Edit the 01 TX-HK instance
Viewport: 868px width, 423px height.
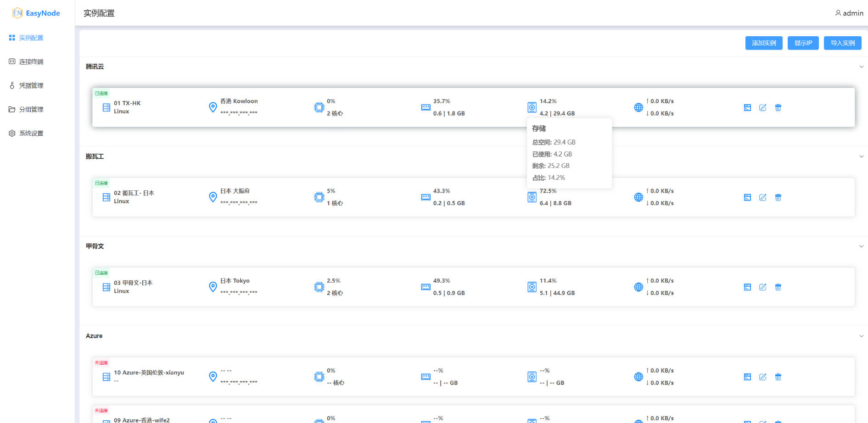coord(762,108)
